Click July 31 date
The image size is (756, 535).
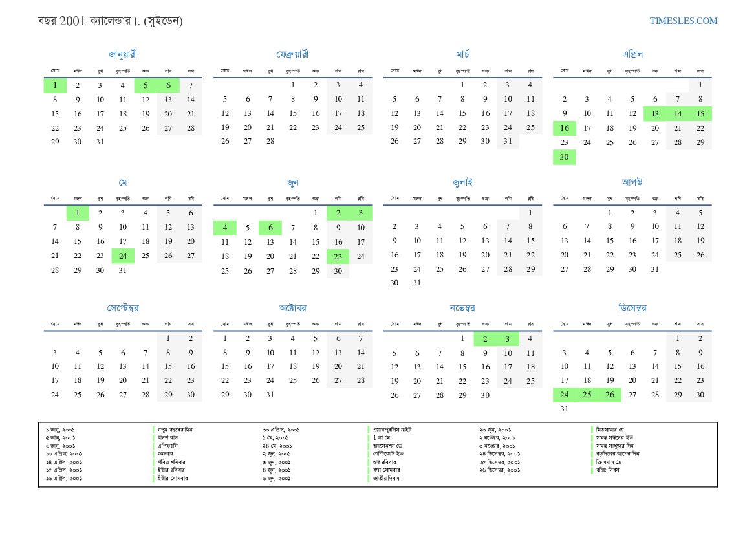click(417, 283)
